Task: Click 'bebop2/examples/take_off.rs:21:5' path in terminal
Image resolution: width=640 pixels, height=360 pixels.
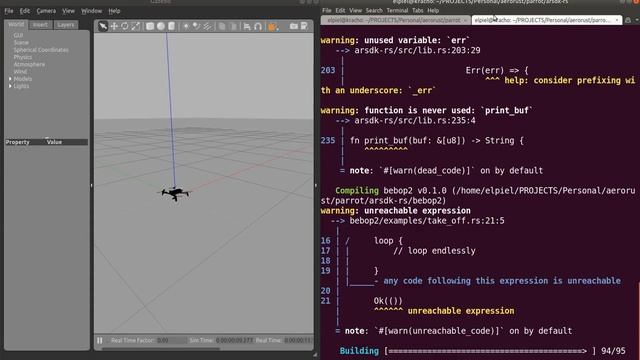Action: [427, 221]
